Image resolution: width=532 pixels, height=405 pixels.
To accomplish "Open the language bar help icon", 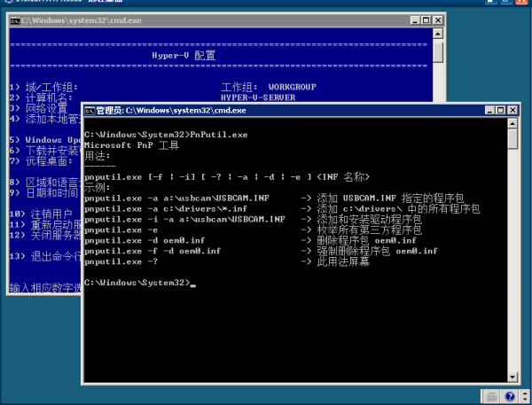I will click(x=509, y=395).
